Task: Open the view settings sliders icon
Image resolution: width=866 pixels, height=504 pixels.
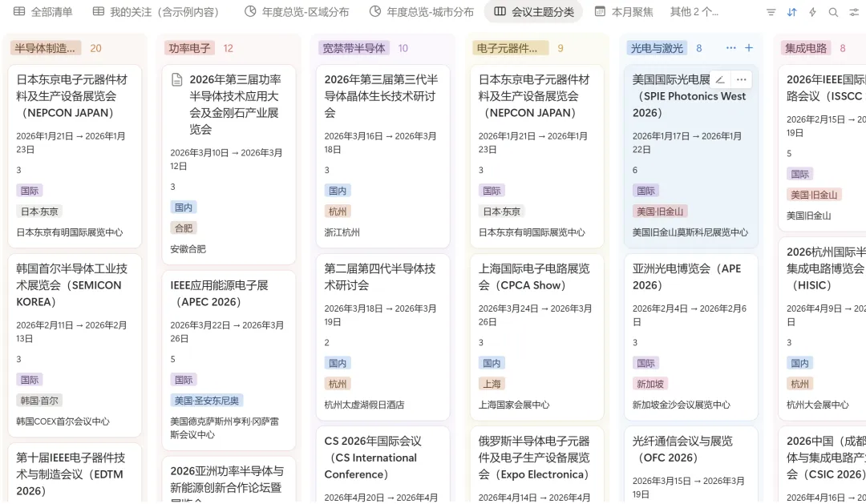Action: (x=854, y=11)
